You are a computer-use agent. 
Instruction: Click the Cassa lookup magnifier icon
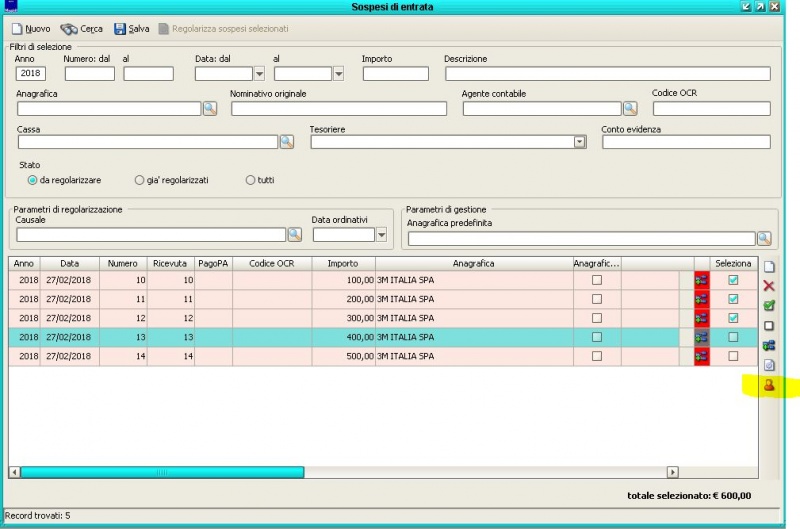click(x=286, y=143)
